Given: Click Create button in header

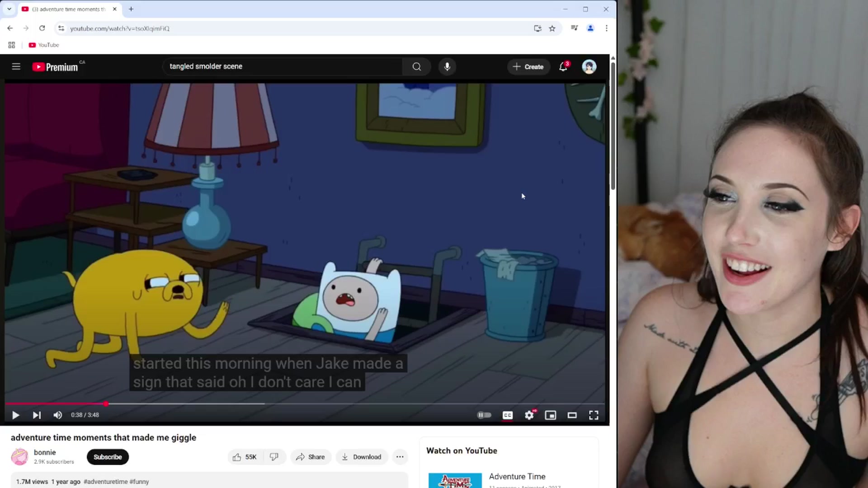Looking at the screenshot, I should [x=528, y=67].
